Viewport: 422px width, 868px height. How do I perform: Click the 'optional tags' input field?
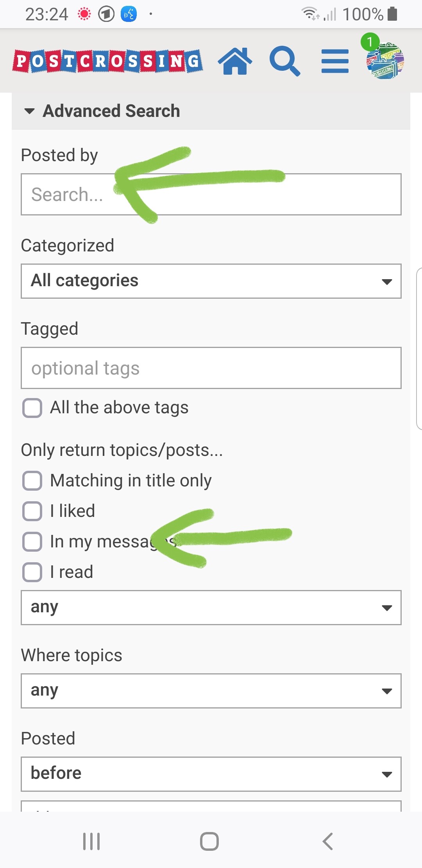point(211,368)
